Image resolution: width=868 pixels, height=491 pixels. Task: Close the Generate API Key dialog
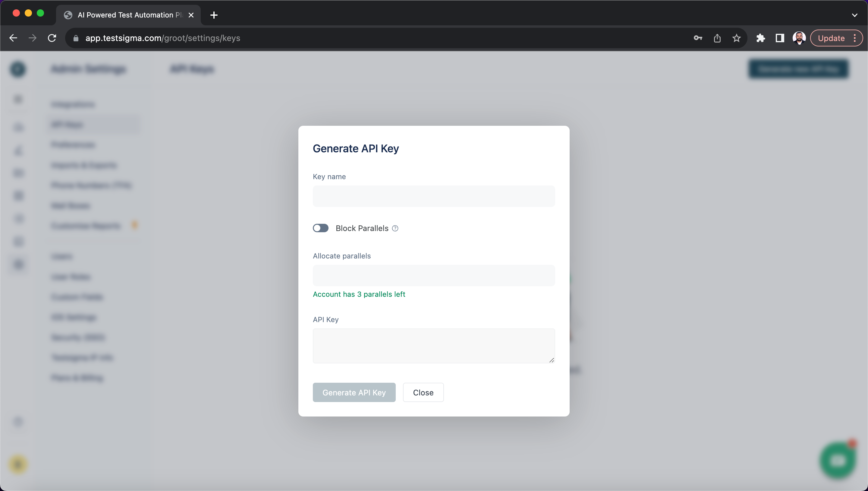(x=423, y=393)
